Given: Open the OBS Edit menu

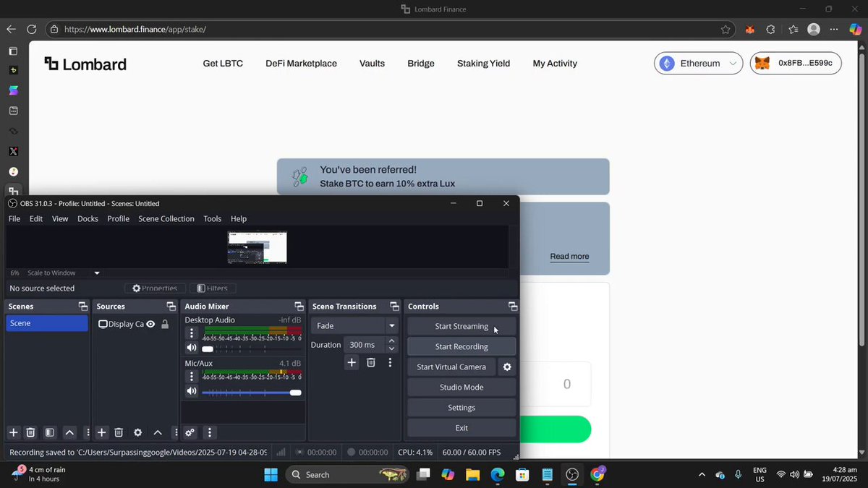Looking at the screenshot, I should click(36, 218).
